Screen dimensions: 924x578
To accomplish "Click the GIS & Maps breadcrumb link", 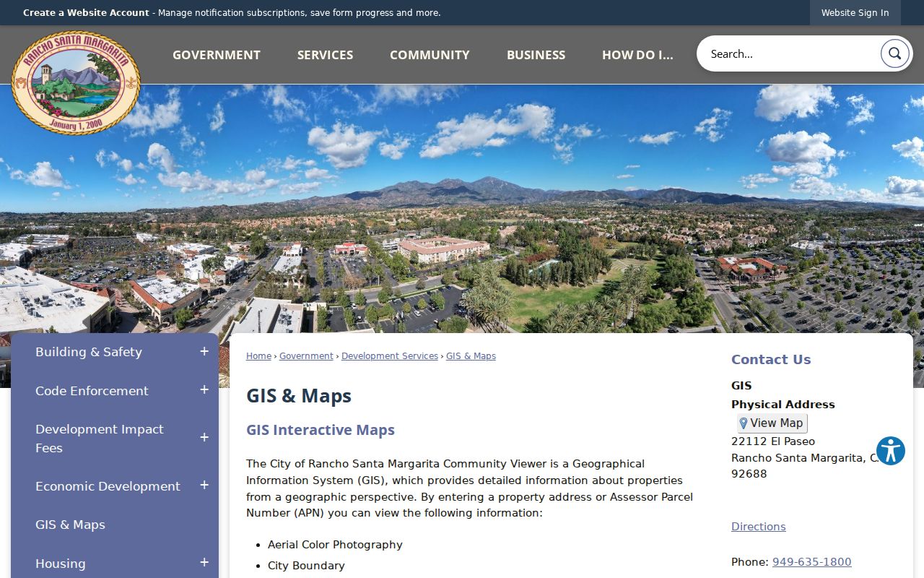I will coord(471,356).
